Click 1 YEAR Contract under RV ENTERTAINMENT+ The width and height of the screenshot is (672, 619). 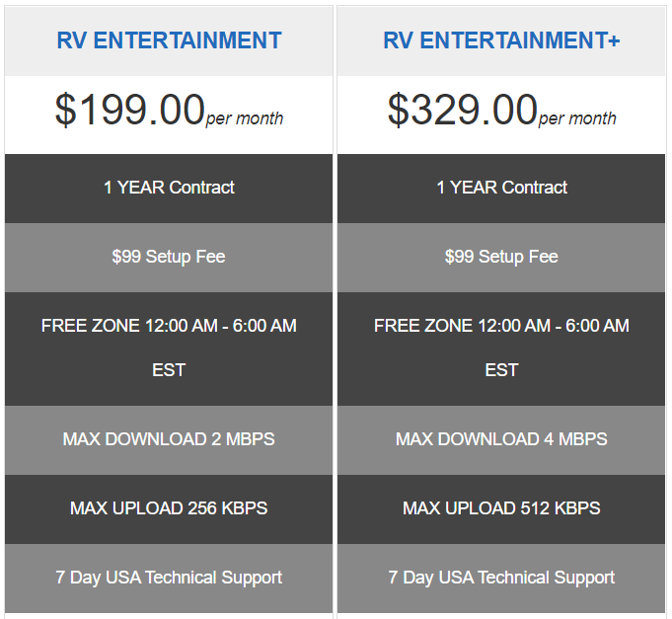(x=501, y=188)
